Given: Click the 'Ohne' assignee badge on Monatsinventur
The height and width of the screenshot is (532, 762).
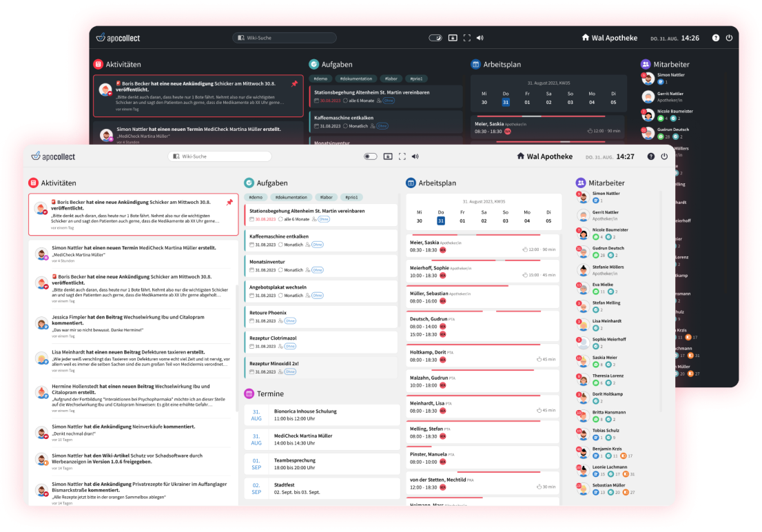Looking at the screenshot, I should coord(317,270).
